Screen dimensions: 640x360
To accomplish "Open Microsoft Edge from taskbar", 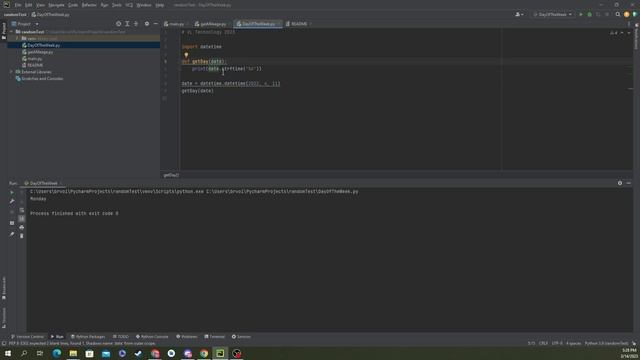I will pyautogui.click(x=57, y=353).
